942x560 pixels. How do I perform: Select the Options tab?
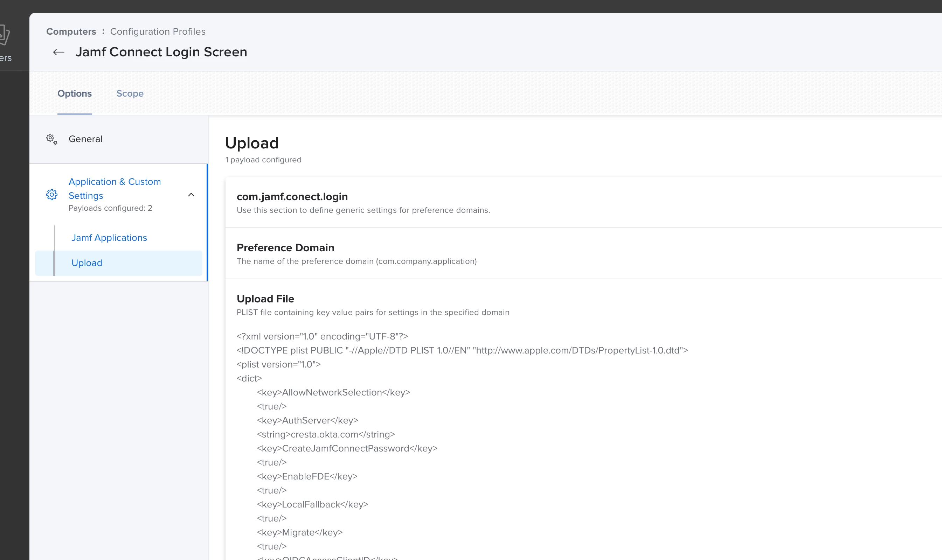coord(74,93)
